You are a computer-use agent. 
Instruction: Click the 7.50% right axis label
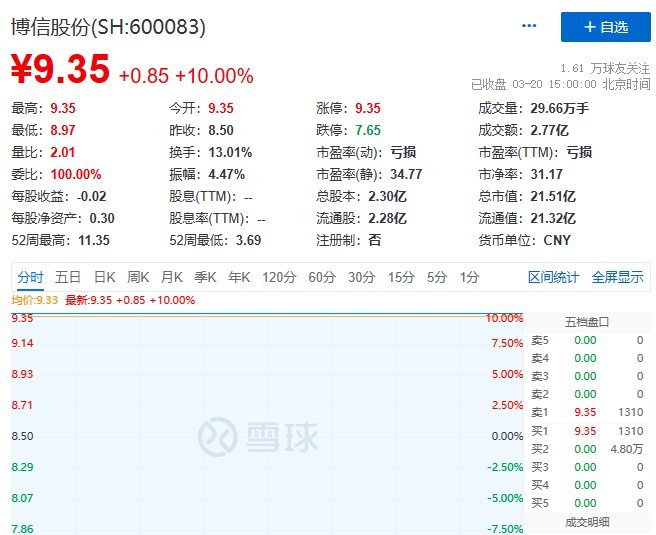507,343
